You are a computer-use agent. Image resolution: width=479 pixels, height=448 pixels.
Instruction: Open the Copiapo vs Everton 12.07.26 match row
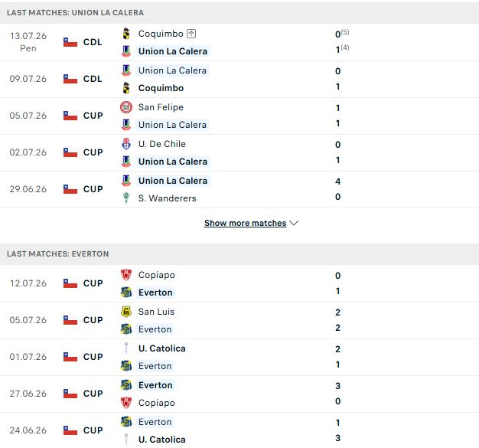pyautogui.click(x=239, y=284)
